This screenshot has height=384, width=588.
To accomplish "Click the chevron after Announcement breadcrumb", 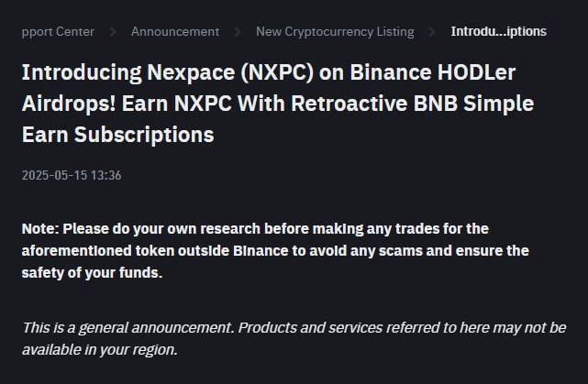I will 238,32.
